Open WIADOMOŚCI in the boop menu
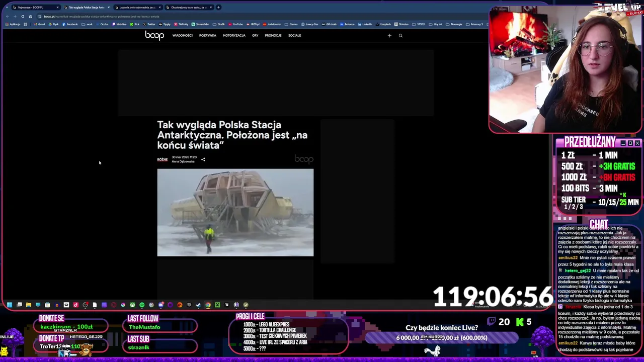 point(182,36)
